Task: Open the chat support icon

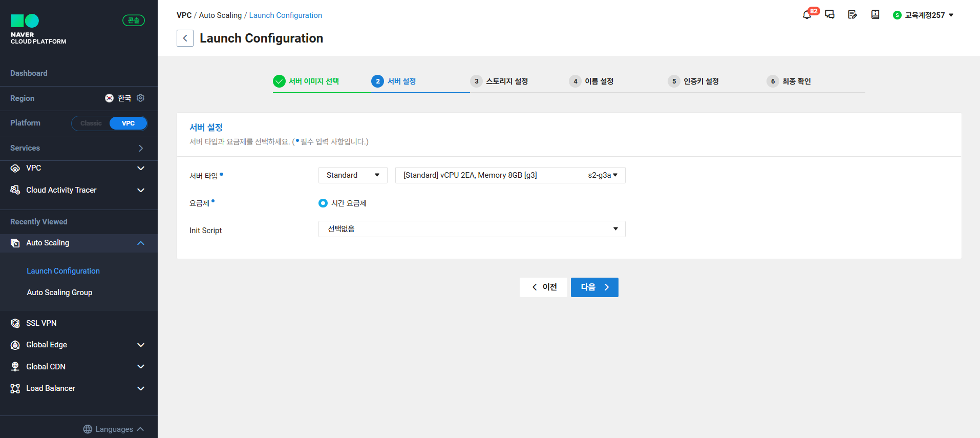Action: coord(830,15)
